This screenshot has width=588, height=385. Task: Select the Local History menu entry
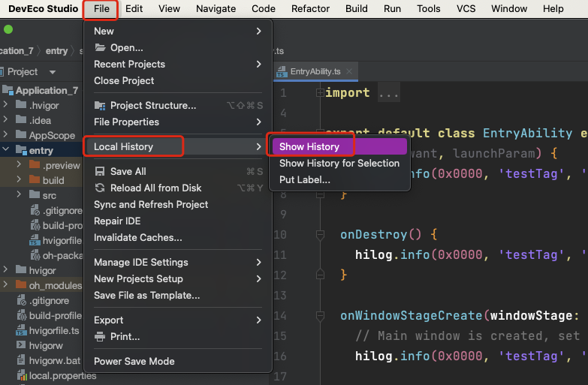178,146
